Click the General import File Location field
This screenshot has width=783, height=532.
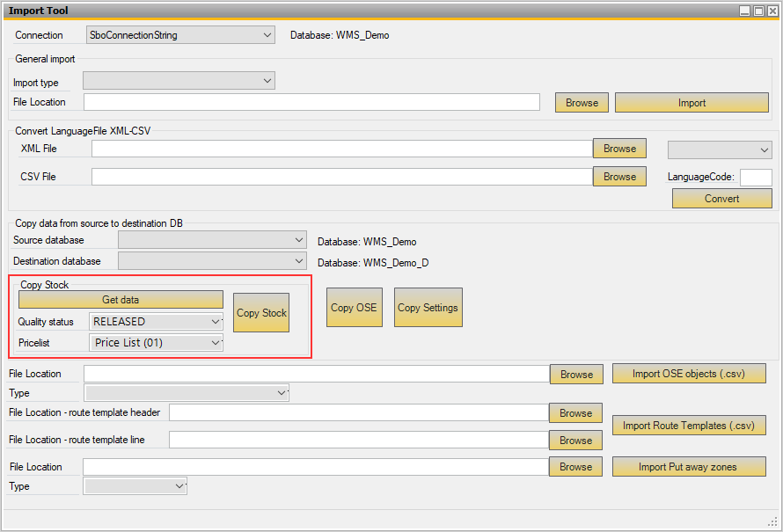tap(311, 102)
